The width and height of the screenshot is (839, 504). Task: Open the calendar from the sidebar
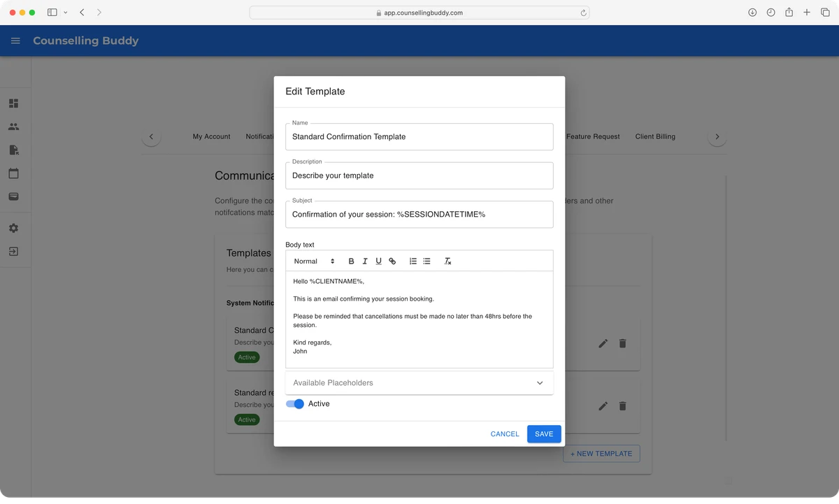[13, 173]
